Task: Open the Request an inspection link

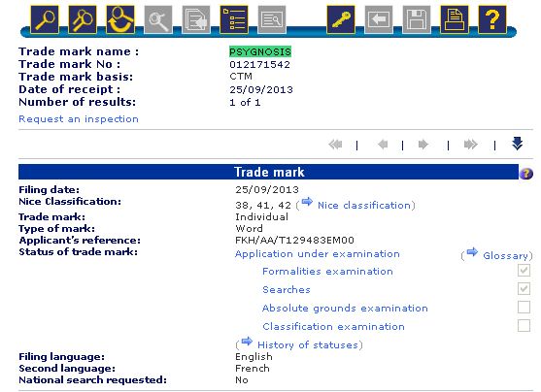Action: 79,119
